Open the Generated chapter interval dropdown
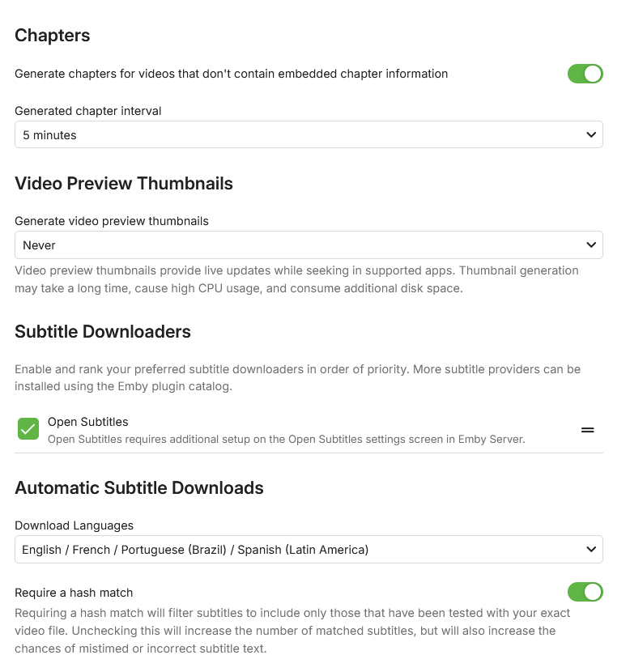630x672 pixels. pyautogui.click(x=308, y=135)
